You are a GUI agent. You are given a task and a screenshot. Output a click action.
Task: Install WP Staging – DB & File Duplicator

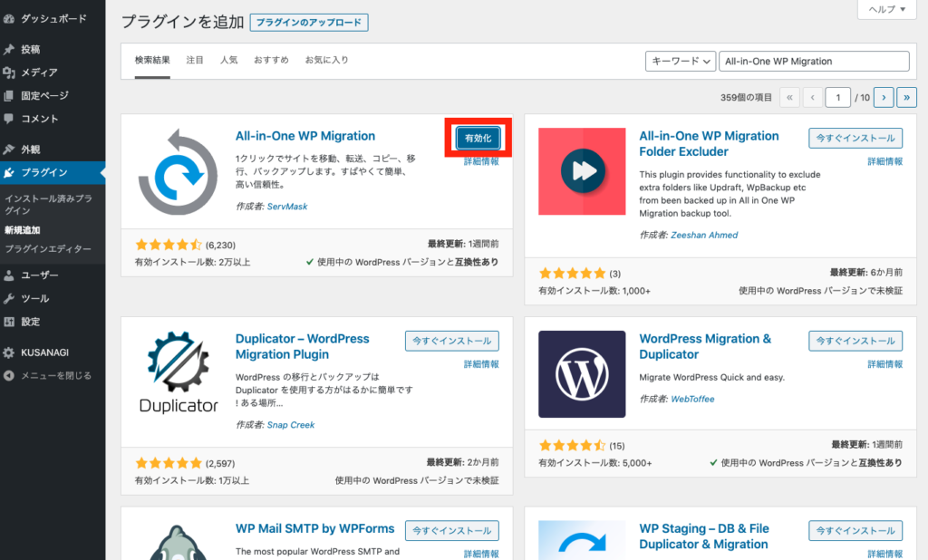click(x=855, y=530)
